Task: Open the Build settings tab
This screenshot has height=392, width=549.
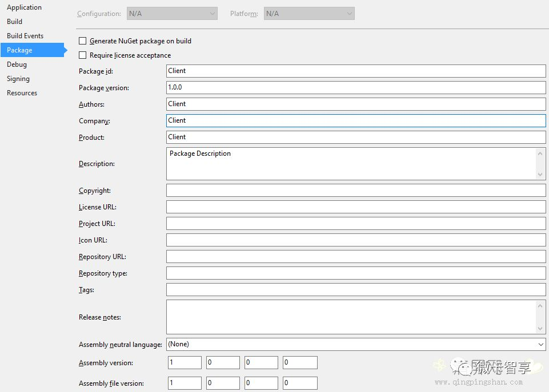Action: click(x=15, y=22)
